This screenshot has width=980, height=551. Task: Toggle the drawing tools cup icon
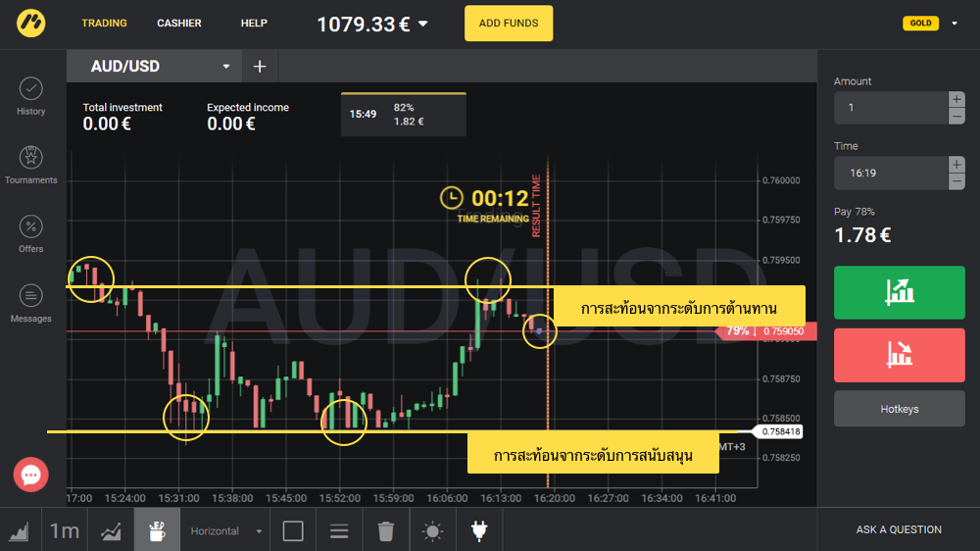click(x=157, y=531)
